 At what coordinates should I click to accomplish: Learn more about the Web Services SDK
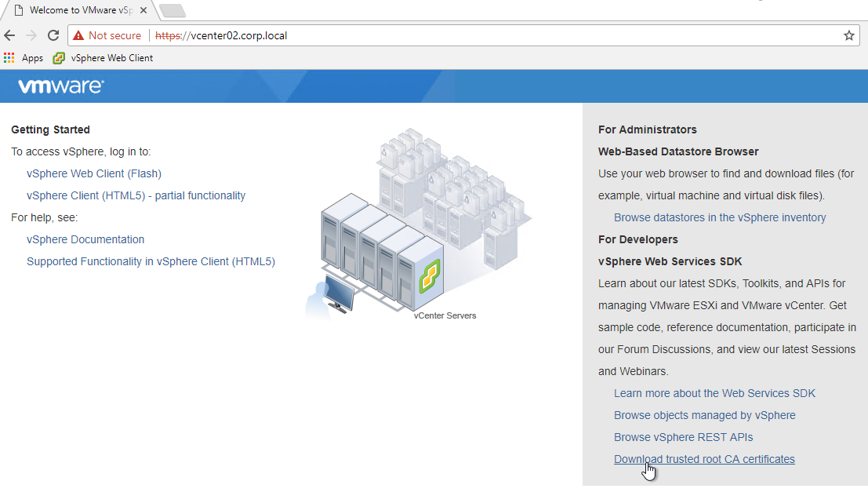[714, 393]
